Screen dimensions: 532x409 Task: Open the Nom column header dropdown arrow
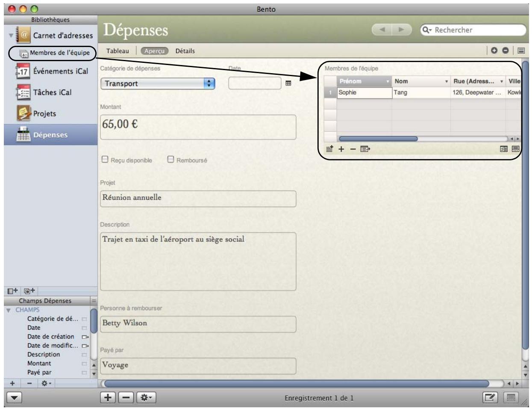pyautogui.click(x=447, y=81)
